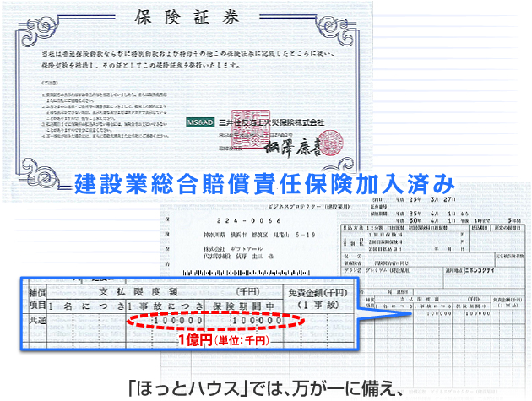The height and width of the screenshot is (401, 532).
Task: Click the enlarged column header 1事故につき
Action: [x=166, y=306]
